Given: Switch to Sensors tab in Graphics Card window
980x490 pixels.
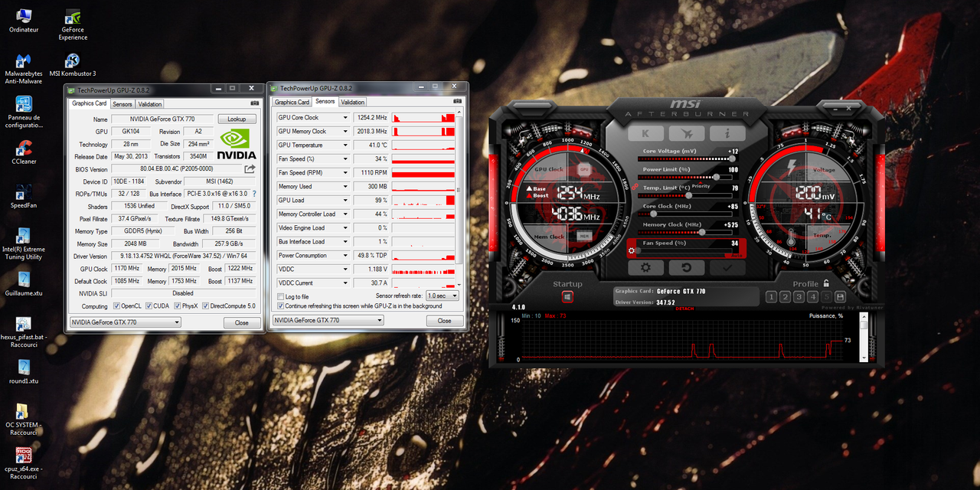Looking at the screenshot, I should pos(122,104).
